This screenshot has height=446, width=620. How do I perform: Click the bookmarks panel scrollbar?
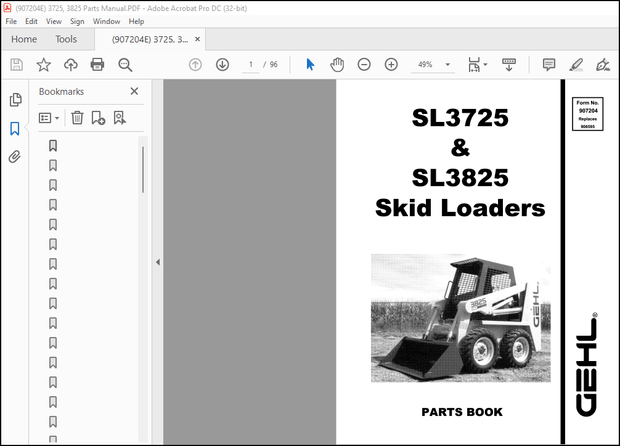point(143,170)
